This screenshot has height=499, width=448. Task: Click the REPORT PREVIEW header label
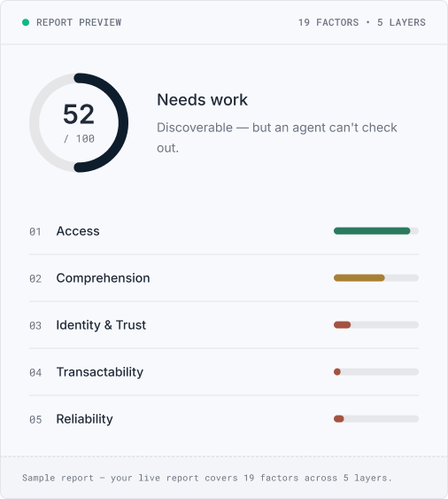coord(79,22)
